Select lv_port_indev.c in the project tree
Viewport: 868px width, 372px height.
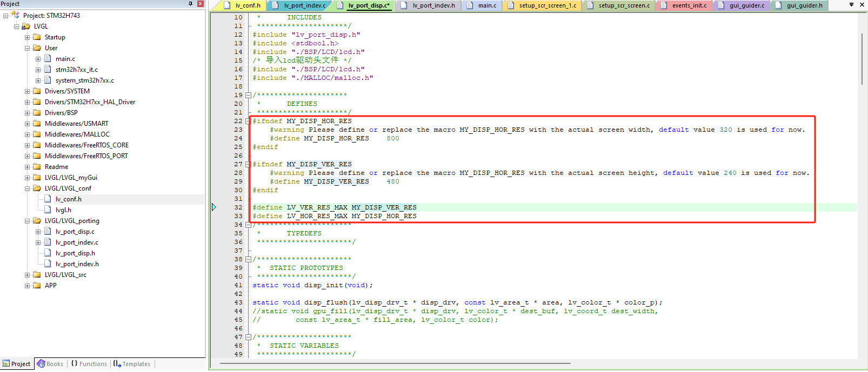tap(77, 242)
